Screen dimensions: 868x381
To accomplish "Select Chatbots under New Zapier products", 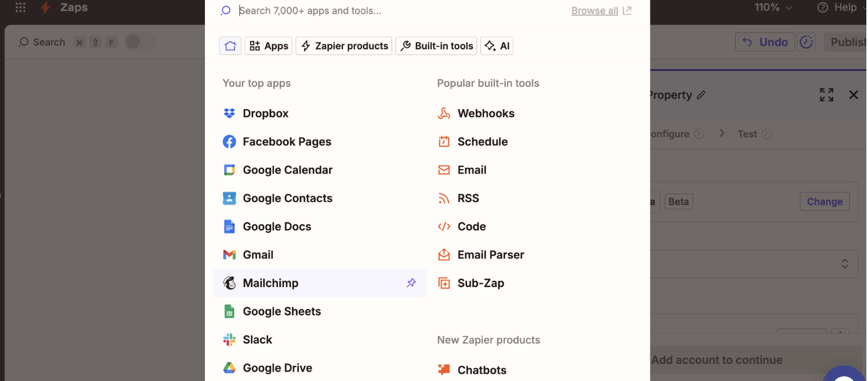I will pos(535,370).
